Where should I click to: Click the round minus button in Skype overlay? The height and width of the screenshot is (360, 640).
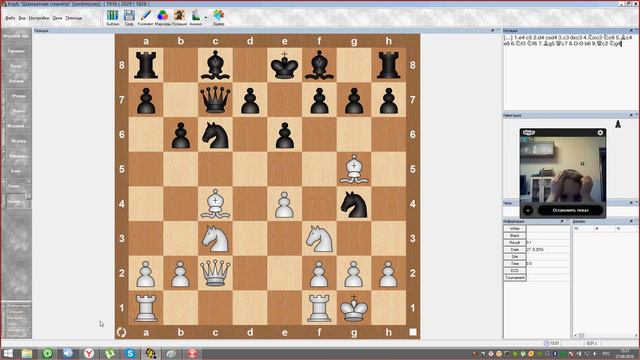click(x=528, y=210)
